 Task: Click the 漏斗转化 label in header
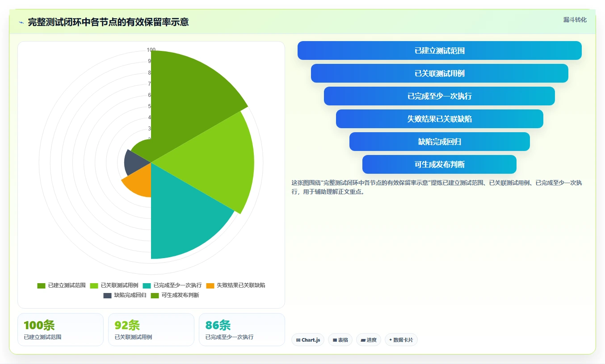point(575,20)
